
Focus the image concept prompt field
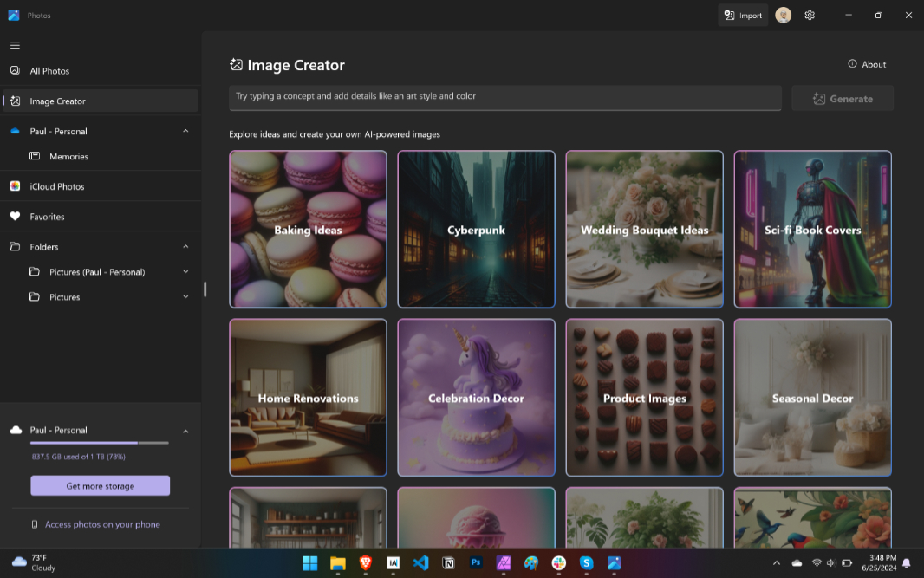tap(505, 97)
